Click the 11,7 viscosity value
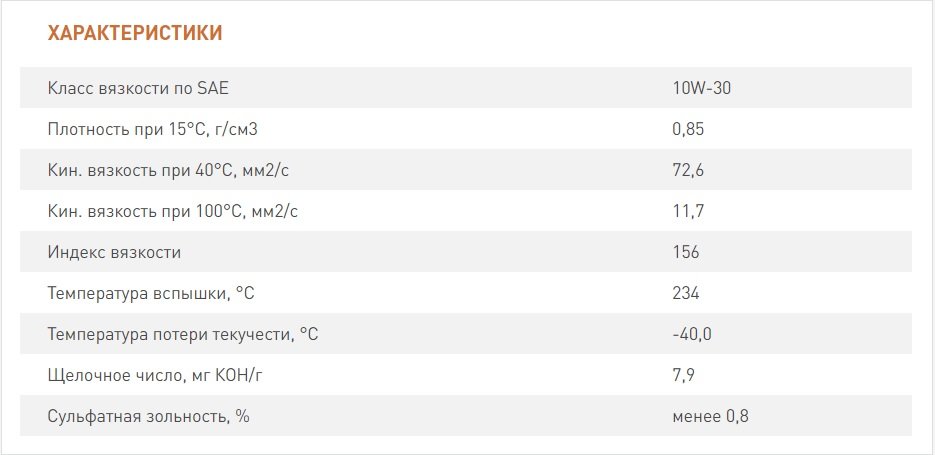The height and width of the screenshot is (455, 935). pos(687,211)
